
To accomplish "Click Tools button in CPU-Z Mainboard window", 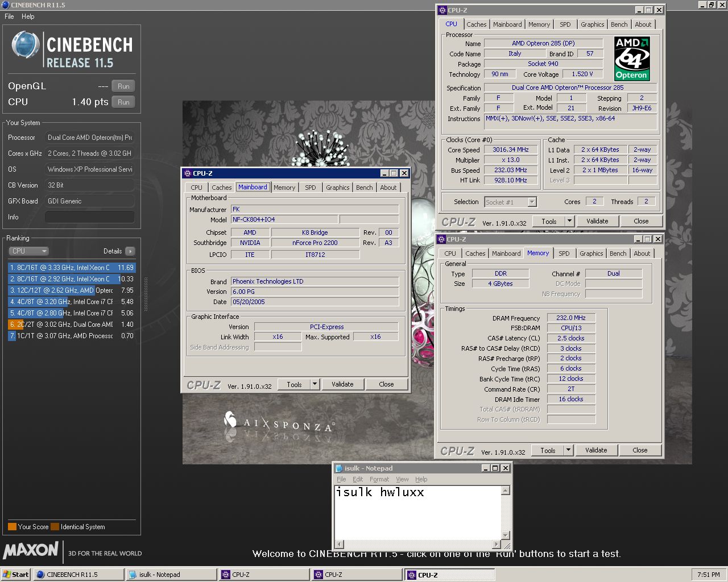I will pyautogui.click(x=294, y=384).
